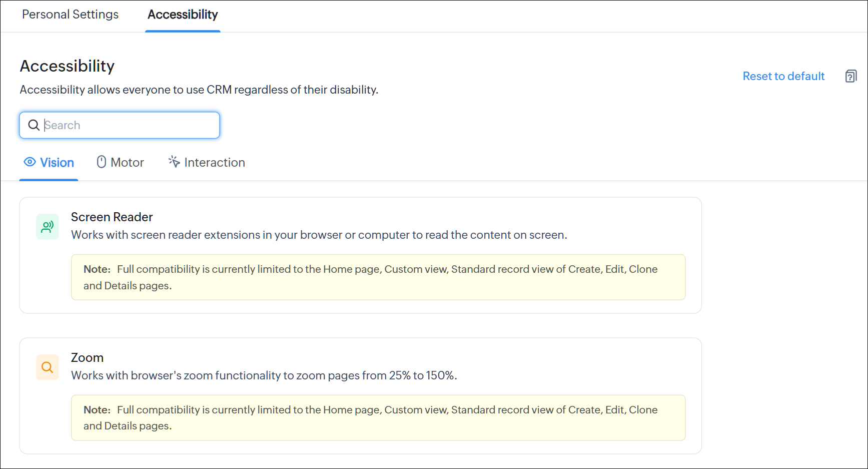The height and width of the screenshot is (469, 868).
Task: Click the Zoom option title
Action: pyautogui.click(x=87, y=357)
